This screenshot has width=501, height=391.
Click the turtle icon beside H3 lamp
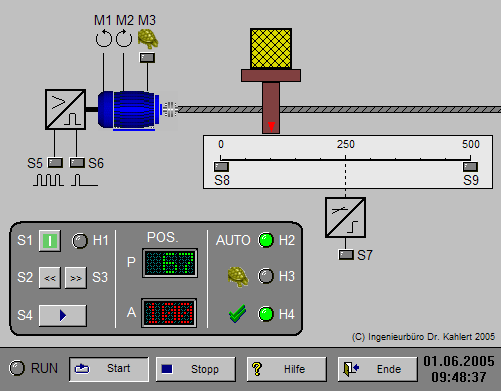point(238,276)
